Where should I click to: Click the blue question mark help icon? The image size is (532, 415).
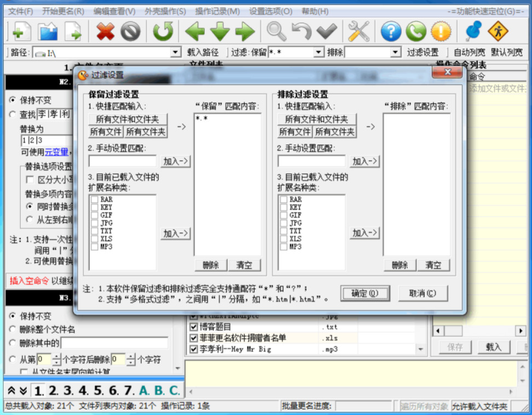point(391,31)
